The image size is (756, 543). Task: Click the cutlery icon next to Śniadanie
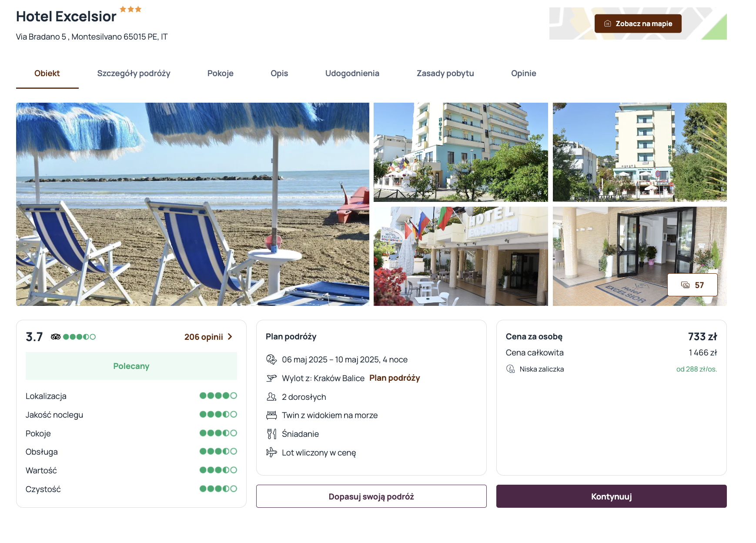271,434
